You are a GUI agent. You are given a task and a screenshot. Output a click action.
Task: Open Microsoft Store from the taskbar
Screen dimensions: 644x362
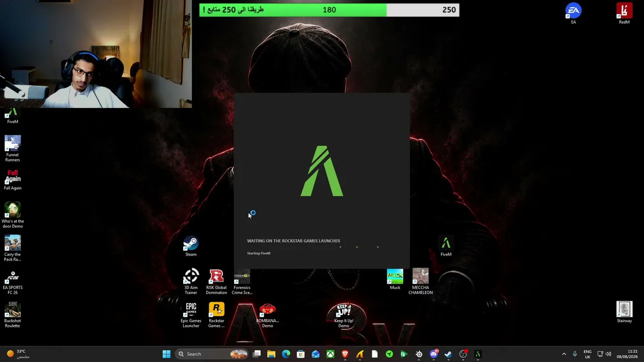coord(300,354)
